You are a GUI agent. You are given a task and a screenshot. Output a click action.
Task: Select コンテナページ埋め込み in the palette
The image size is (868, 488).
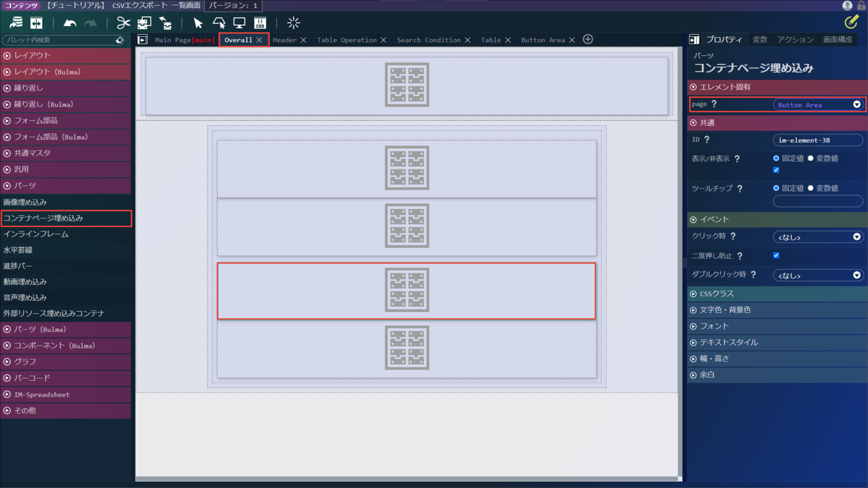(x=66, y=218)
